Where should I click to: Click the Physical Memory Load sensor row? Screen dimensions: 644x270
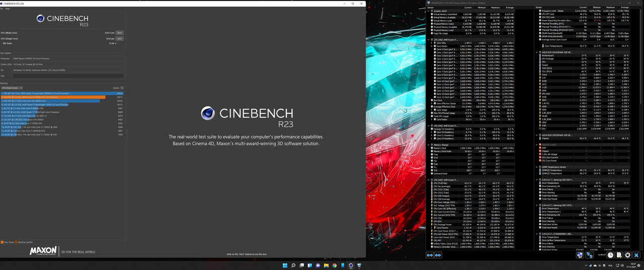(x=472, y=30)
